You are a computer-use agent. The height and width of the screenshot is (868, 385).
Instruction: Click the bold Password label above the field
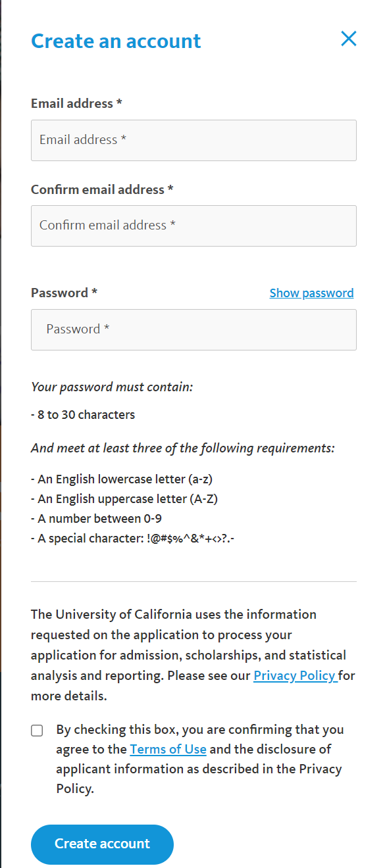[x=64, y=293]
